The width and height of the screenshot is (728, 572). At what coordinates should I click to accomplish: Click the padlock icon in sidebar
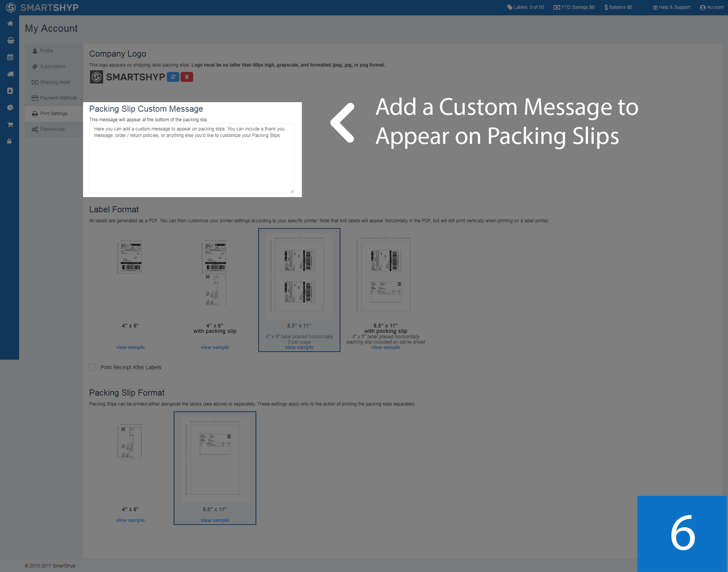tap(10, 142)
